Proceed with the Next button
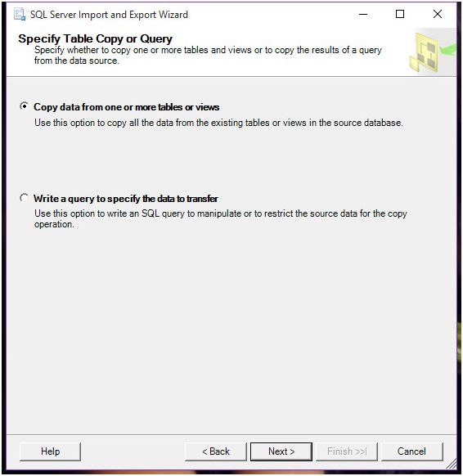Viewport: 463px width, 476px height. pos(281,451)
